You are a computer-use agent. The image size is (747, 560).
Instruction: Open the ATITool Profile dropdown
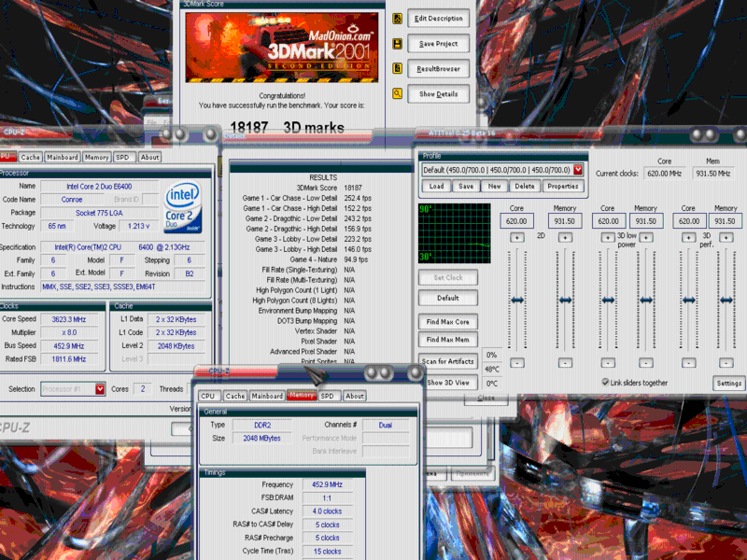(578, 170)
